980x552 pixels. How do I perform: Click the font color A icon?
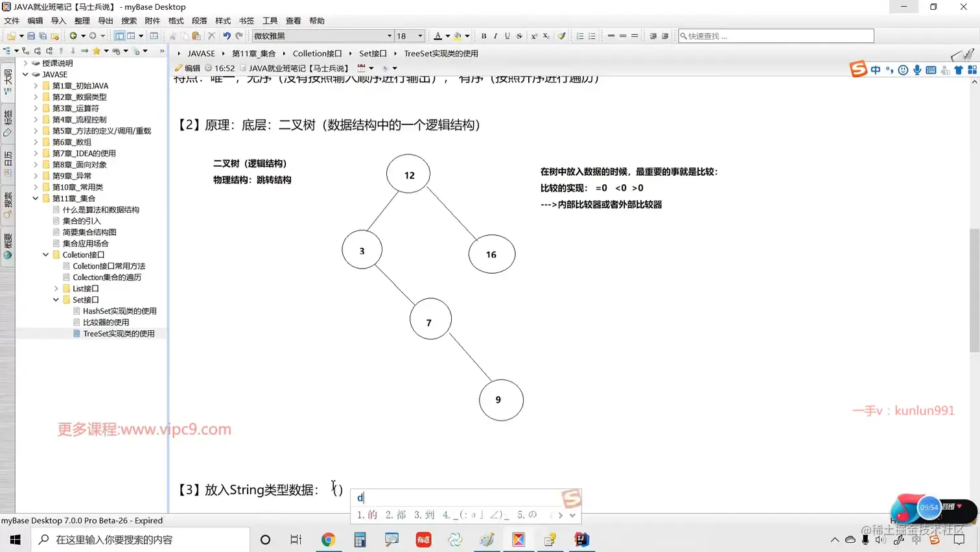point(437,36)
